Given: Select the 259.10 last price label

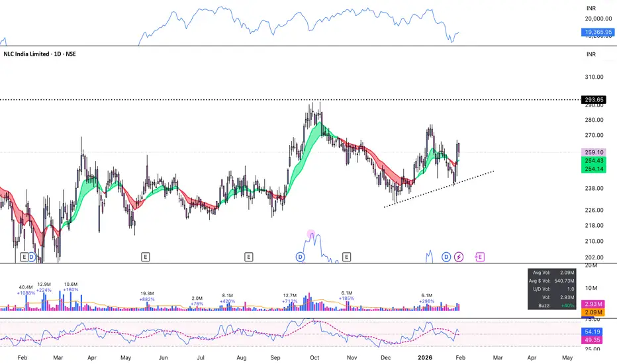Looking at the screenshot, I should (594, 152).
